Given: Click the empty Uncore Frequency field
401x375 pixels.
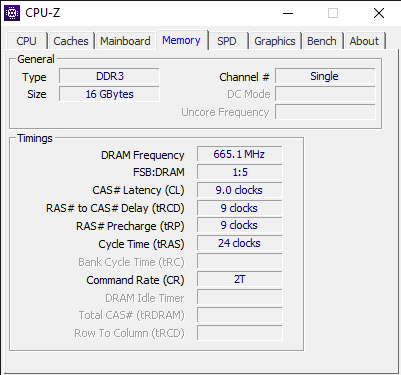Looking at the screenshot, I should pyautogui.click(x=325, y=112).
